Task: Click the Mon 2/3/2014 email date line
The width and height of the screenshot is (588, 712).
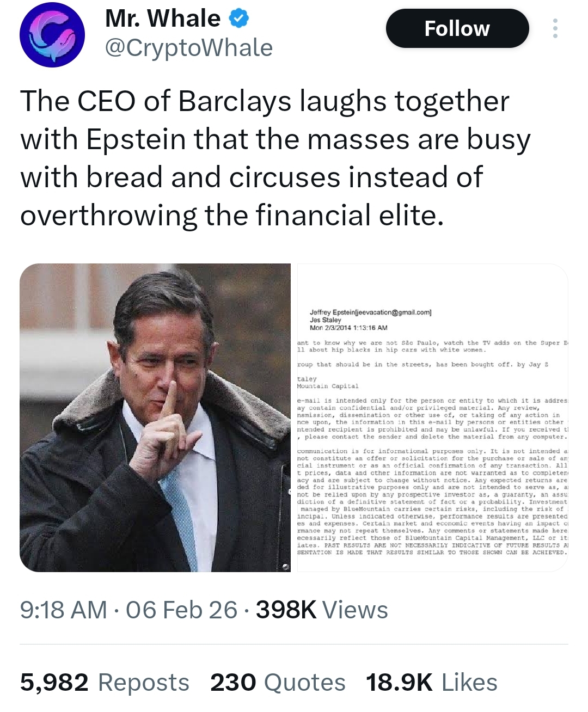Action: pyautogui.click(x=348, y=328)
